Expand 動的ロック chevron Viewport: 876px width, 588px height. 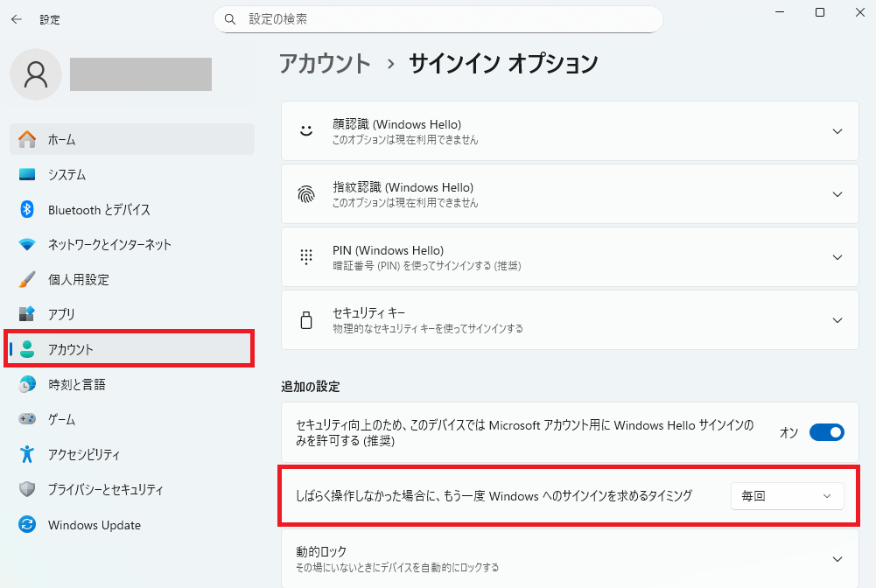pos(837,559)
